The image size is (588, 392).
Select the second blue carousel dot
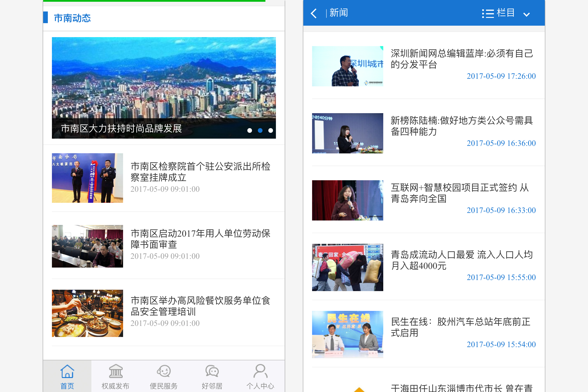260,130
